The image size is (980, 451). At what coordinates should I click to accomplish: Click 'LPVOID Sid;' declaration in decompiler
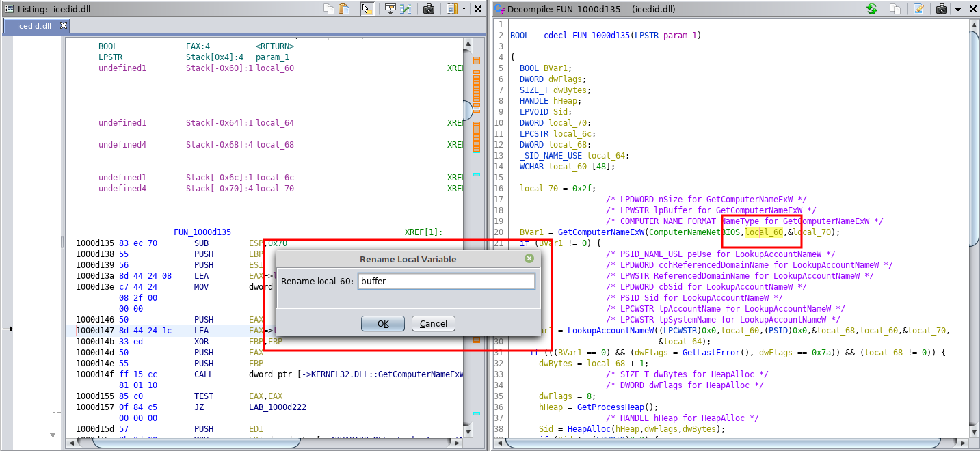tap(546, 112)
